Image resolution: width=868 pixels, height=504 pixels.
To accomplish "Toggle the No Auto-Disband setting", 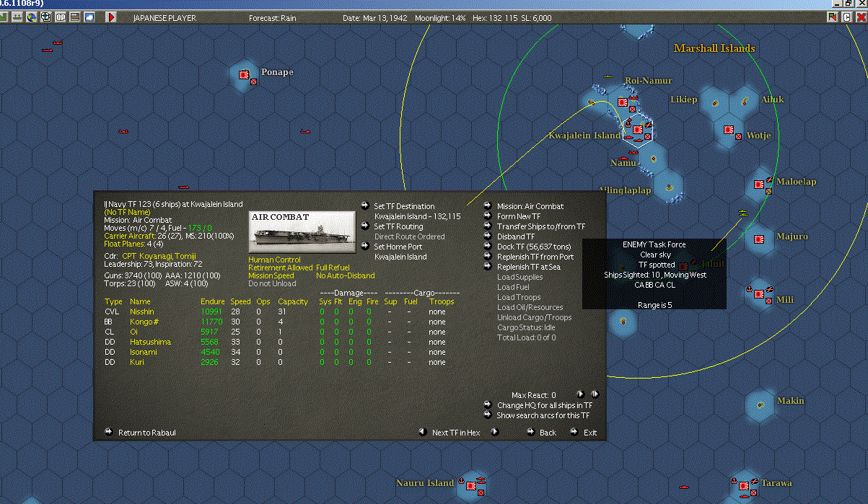I will pos(345,275).
